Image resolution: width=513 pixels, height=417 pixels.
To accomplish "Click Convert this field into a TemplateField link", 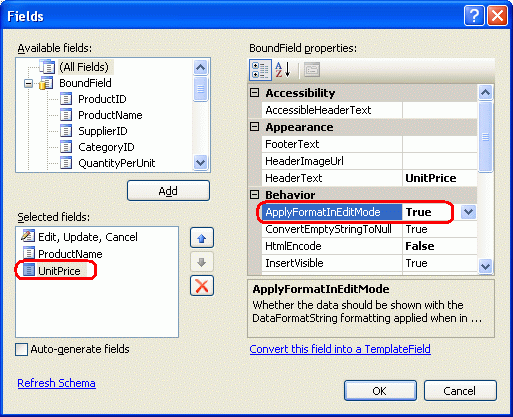I will (340, 349).
